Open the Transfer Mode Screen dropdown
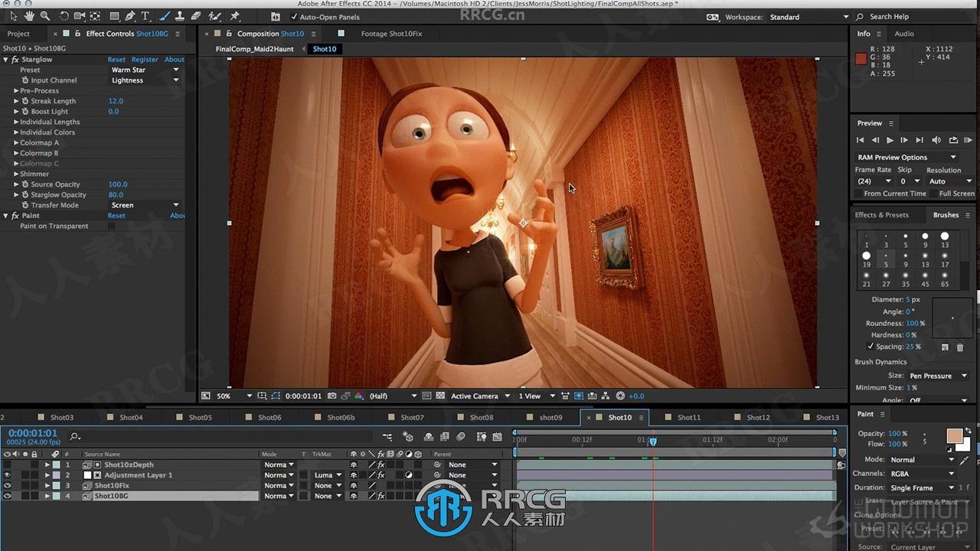 [145, 205]
